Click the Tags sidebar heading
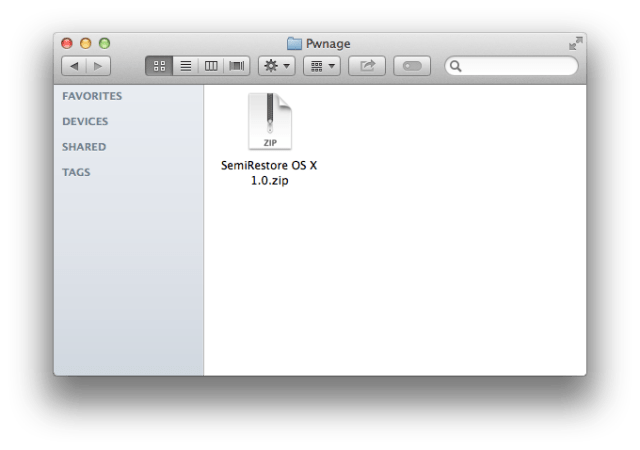 (x=76, y=172)
